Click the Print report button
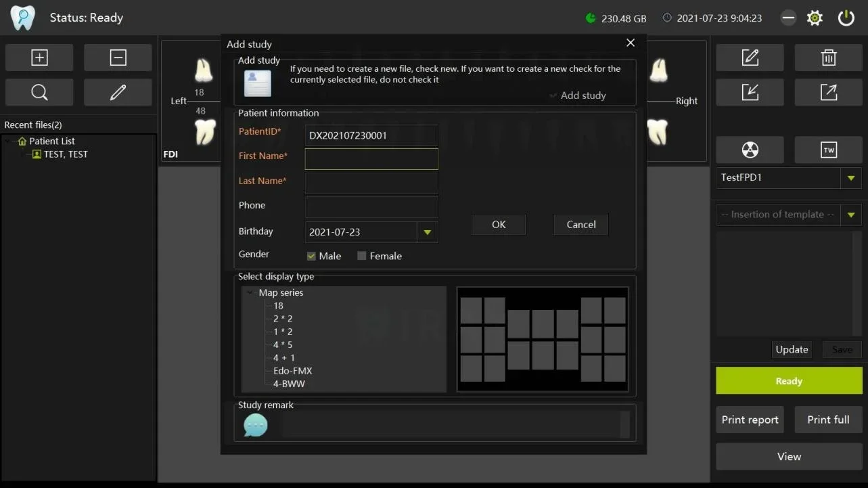Viewport: 868px width, 488px height. (750, 420)
